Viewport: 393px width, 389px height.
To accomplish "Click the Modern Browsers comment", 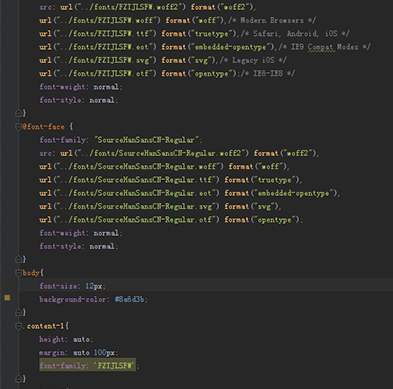I will (272, 20).
